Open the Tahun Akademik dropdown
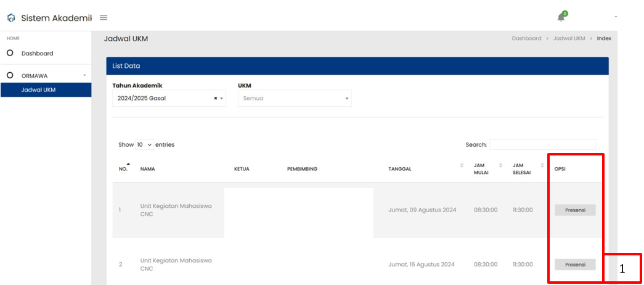Screen dimensions: 644x285 (169, 98)
